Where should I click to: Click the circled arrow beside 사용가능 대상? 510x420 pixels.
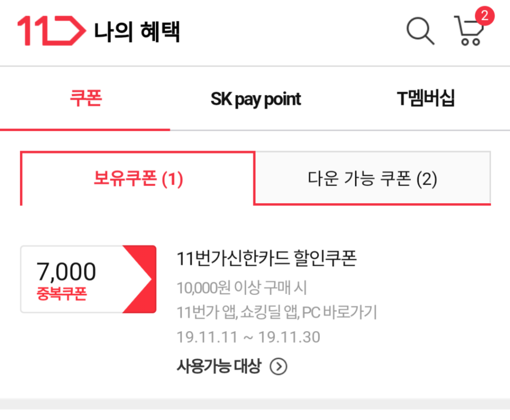[278, 367]
